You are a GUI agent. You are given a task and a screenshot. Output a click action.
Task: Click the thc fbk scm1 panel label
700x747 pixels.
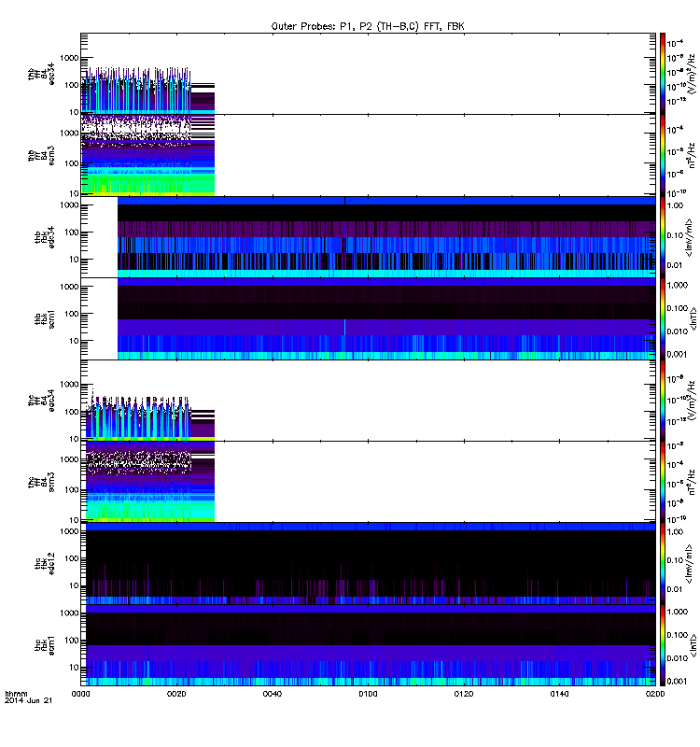click(45, 645)
